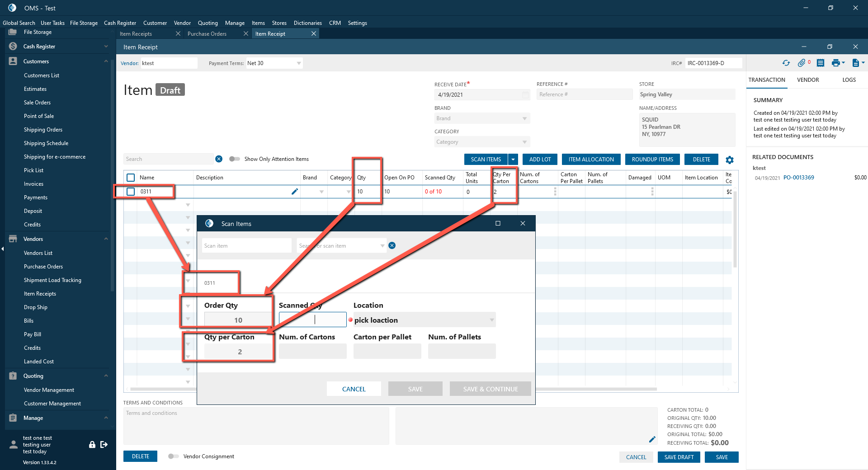This screenshot has height=470, width=868.
Task: Close the Purchase Orders tab
Action: [x=246, y=33]
